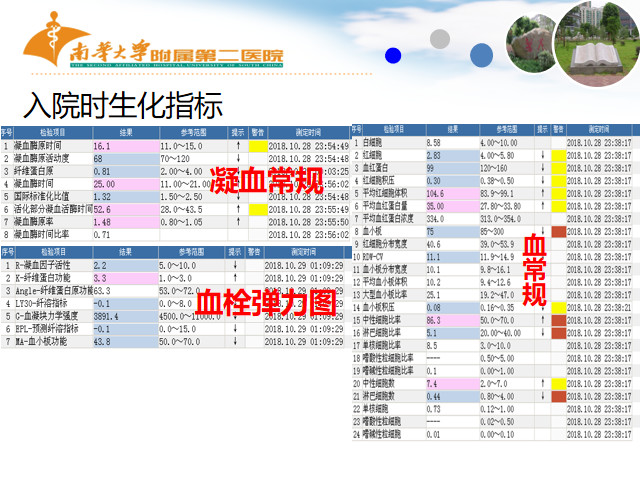Click the up arrow for K-纤维蛋白功能 row
640x479 pixels.
click(x=238, y=277)
